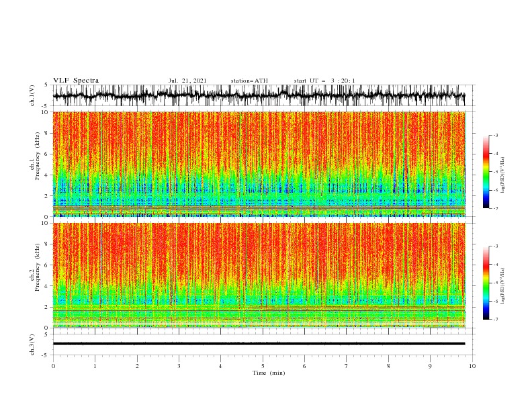Click the 'start UT = 3:20:1' label
Image resolution: width=532 pixels, height=411 pixels.
(x=324, y=81)
